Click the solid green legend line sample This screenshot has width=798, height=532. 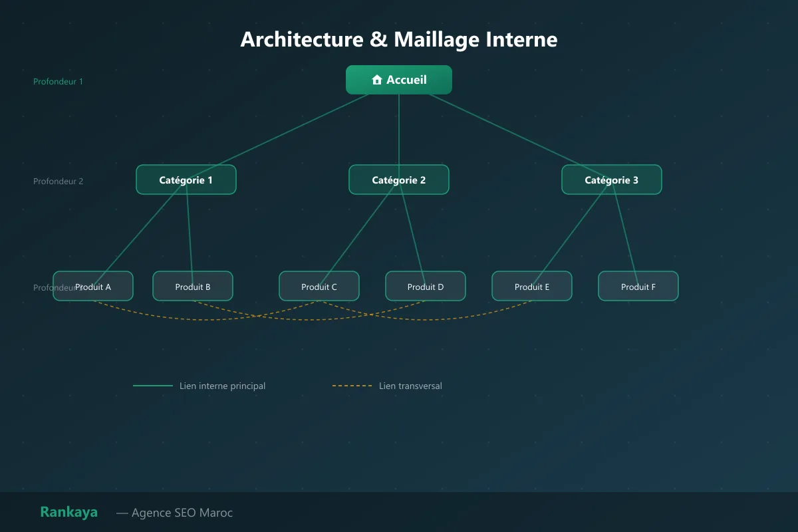click(153, 386)
